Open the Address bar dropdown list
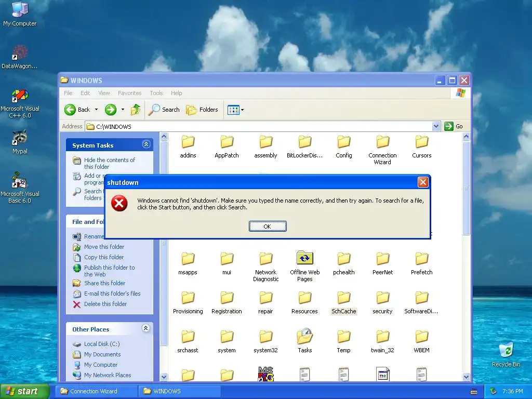The image size is (532, 399). click(436, 126)
